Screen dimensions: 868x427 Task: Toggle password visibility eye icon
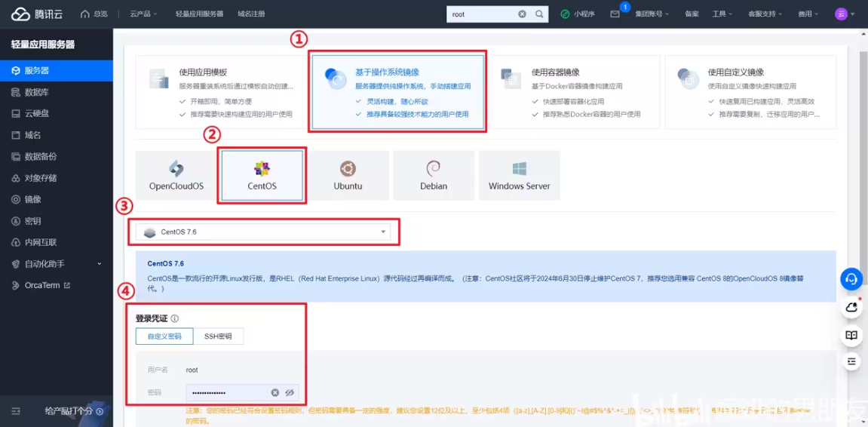(x=289, y=392)
